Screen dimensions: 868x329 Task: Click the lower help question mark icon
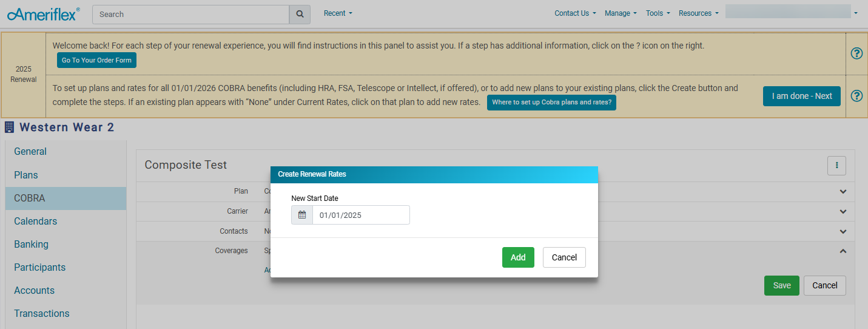point(856,96)
